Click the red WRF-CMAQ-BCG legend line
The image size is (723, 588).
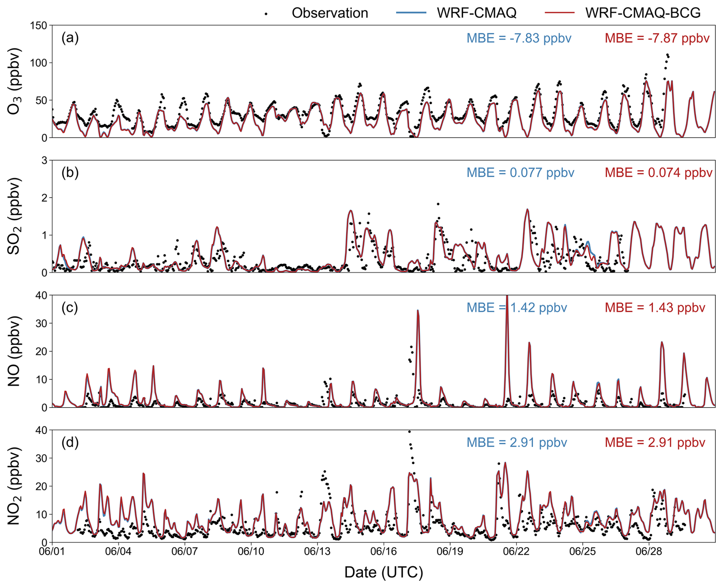(x=559, y=13)
